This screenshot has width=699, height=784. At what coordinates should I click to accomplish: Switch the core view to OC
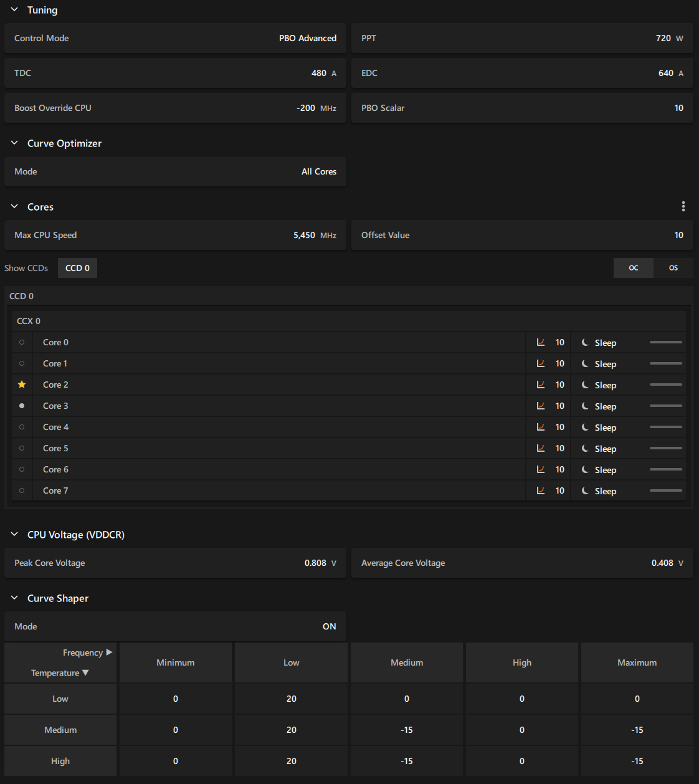(x=634, y=268)
